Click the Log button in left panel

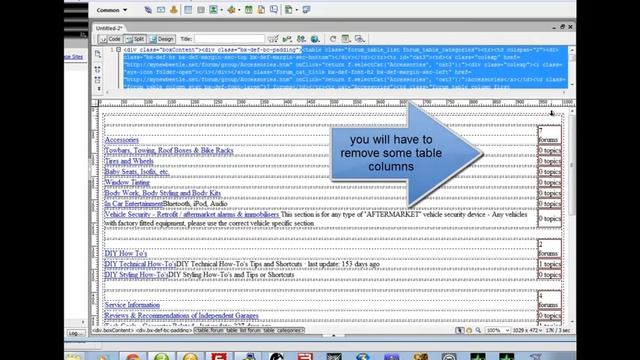click(76, 333)
